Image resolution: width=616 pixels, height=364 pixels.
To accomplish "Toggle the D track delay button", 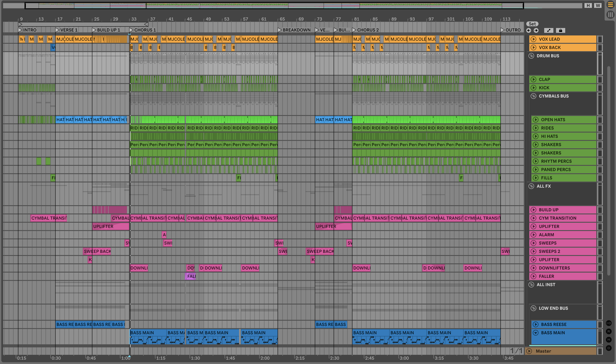I will pos(609,348).
